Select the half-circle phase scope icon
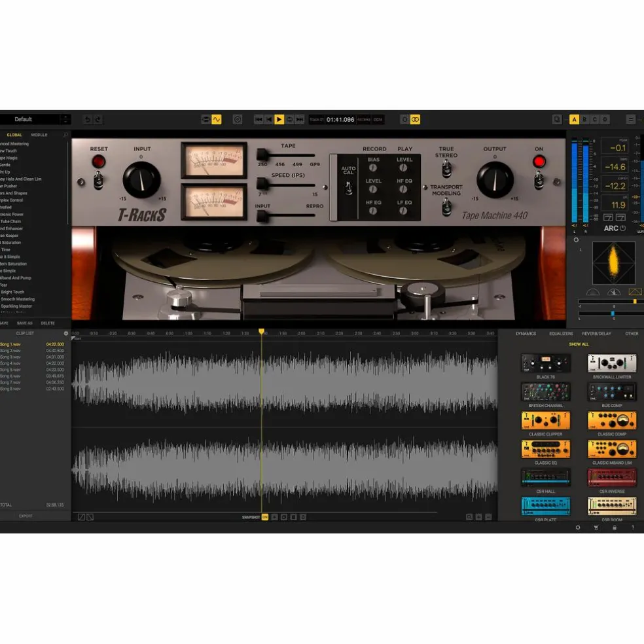The image size is (644, 644). point(593,292)
